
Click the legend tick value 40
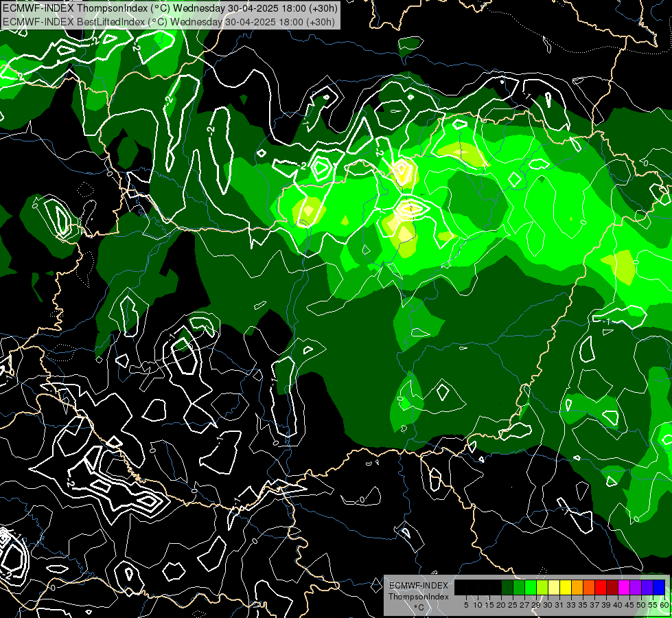tap(618, 605)
